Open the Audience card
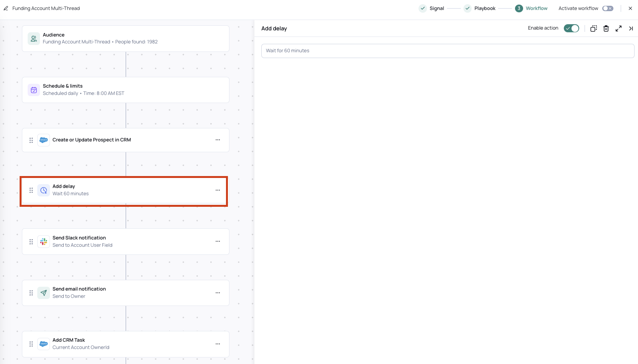Viewport: 638px width, 364px height. click(126, 38)
